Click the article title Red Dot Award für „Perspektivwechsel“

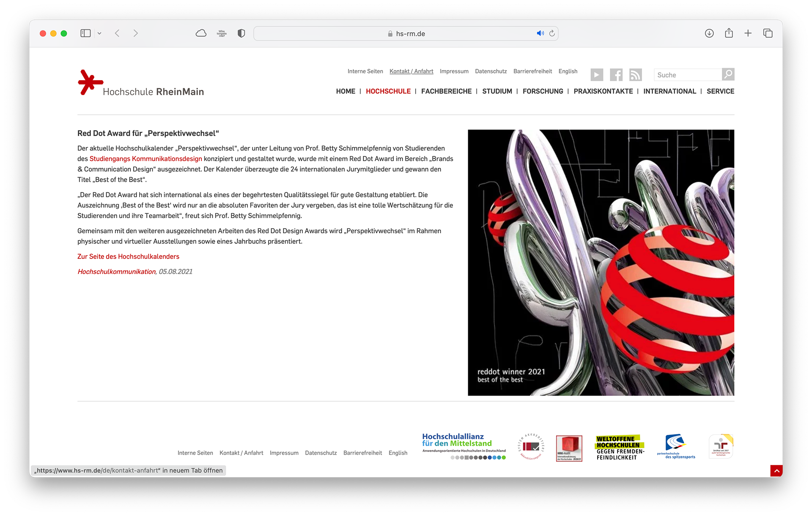point(148,134)
